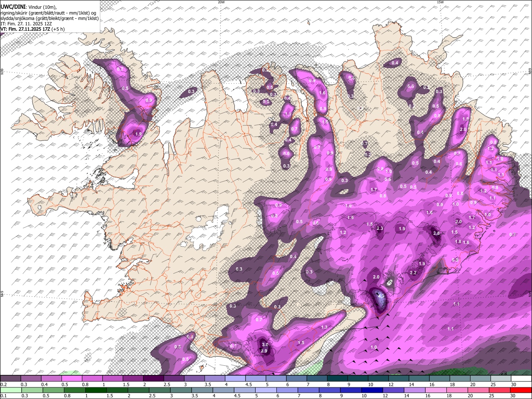Click darkest blue swatch between 10 and 12, lower scale
532x399 pixels.
[372, 390]
